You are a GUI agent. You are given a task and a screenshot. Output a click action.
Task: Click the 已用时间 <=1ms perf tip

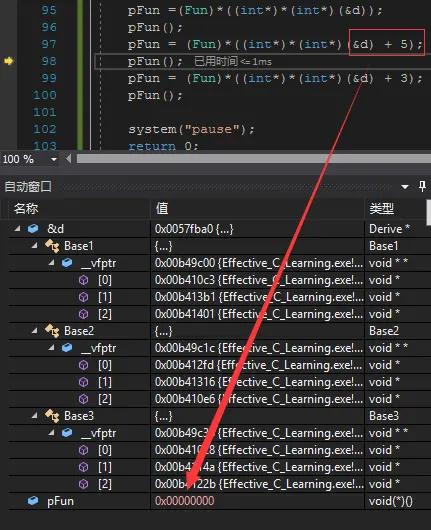[233, 62]
